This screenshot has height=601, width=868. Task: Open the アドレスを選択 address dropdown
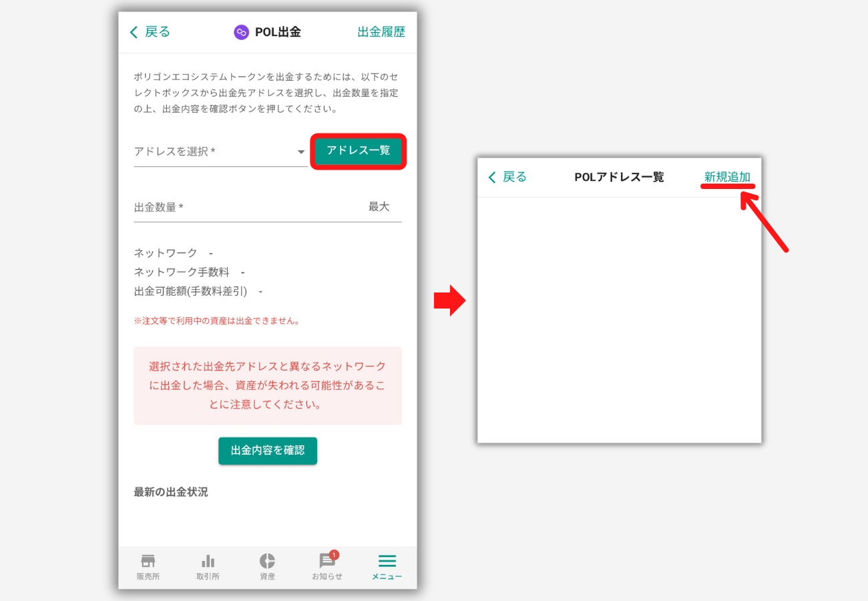(207, 152)
